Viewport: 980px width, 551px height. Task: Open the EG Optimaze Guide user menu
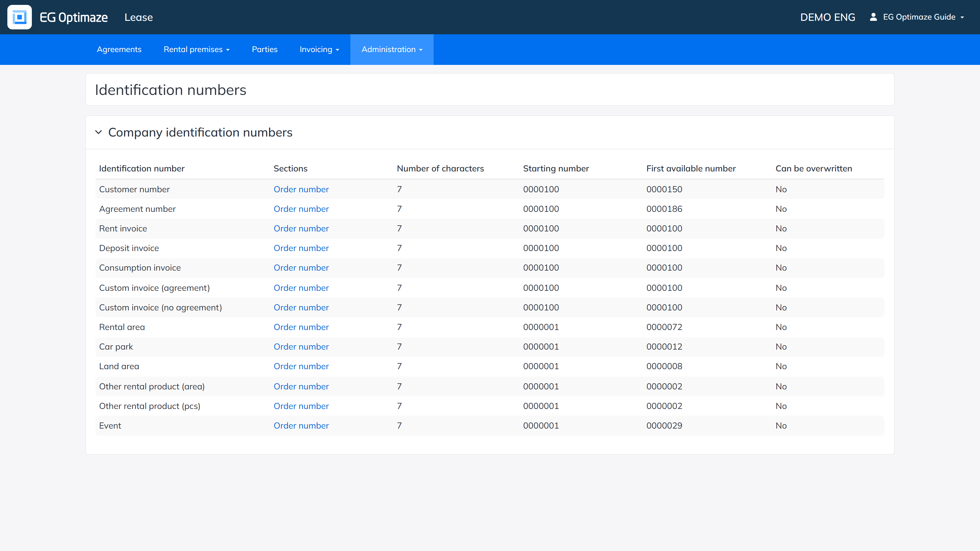pyautogui.click(x=924, y=17)
